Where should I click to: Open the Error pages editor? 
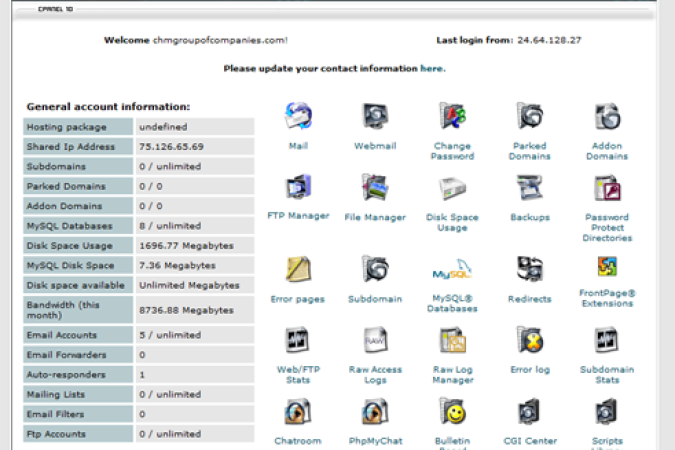click(298, 270)
